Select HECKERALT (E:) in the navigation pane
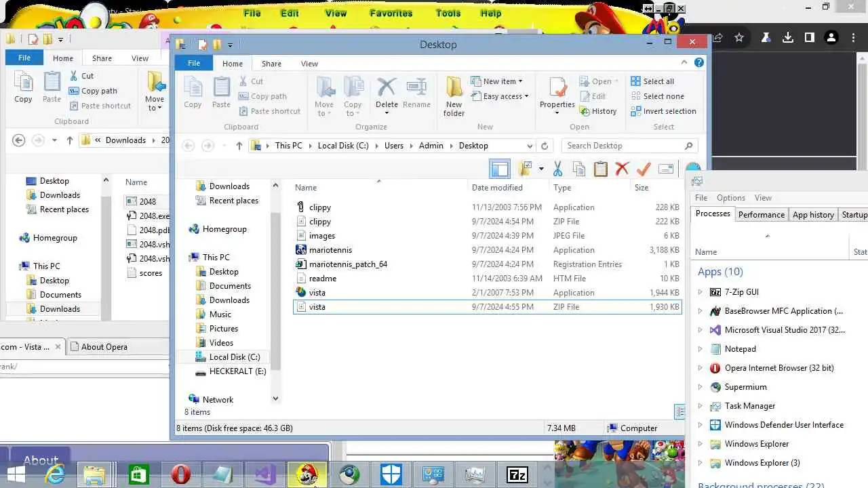The image size is (868, 488). click(x=231, y=371)
